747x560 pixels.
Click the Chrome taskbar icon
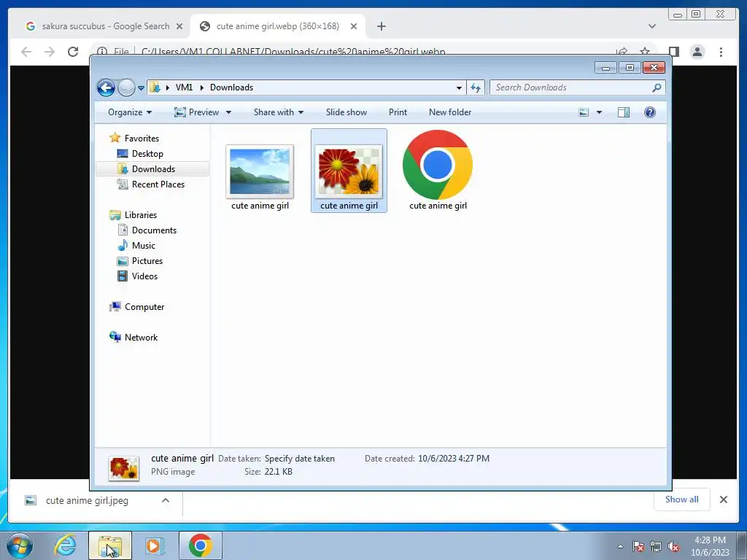click(x=200, y=545)
